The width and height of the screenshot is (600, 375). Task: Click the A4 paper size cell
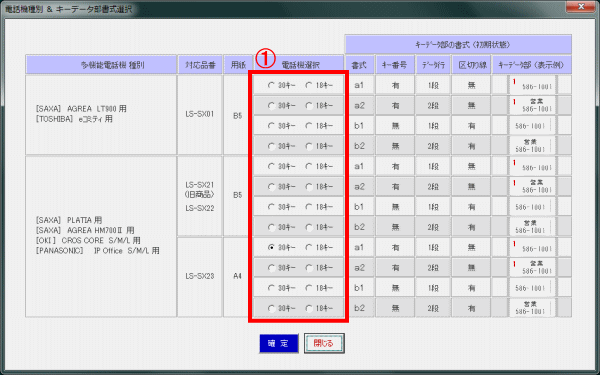(x=238, y=276)
